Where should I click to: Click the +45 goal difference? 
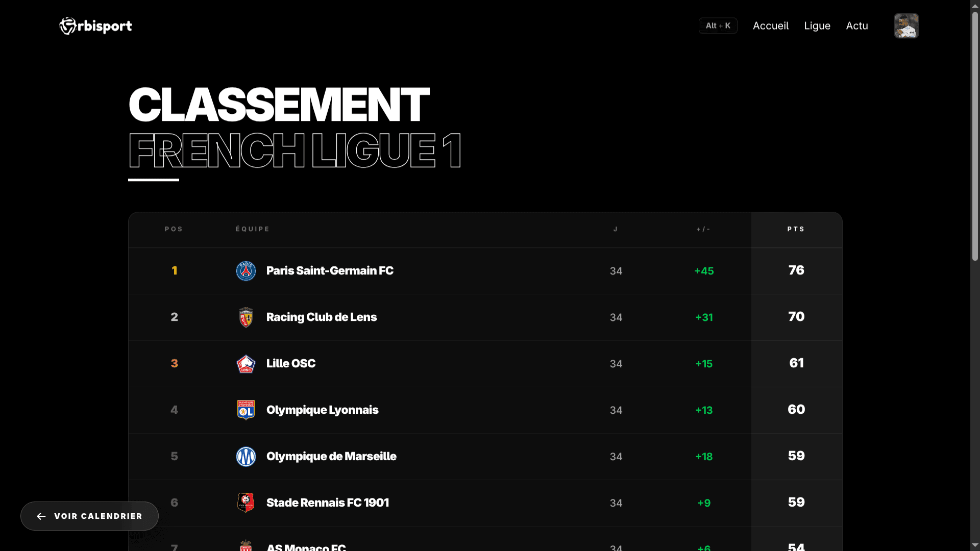pyautogui.click(x=704, y=271)
